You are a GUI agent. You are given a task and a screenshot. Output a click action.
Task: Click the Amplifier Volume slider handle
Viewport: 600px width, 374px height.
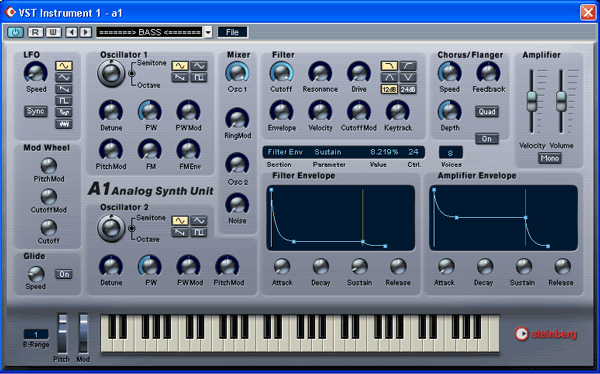click(561, 101)
